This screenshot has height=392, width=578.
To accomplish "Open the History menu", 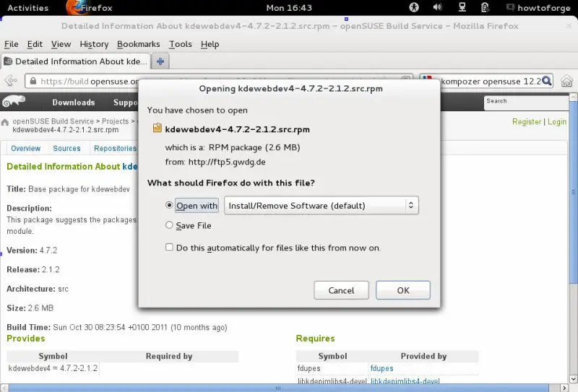I will click(94, 44).
